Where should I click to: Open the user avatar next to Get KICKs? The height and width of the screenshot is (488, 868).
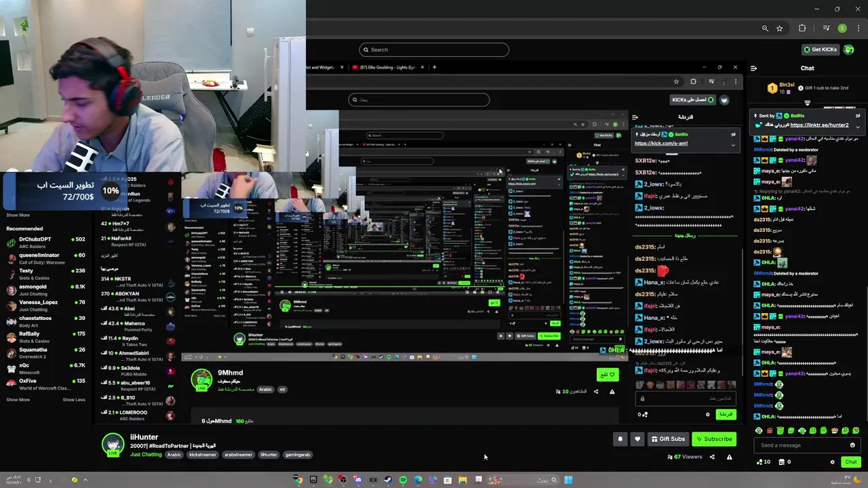coord(849,49)
